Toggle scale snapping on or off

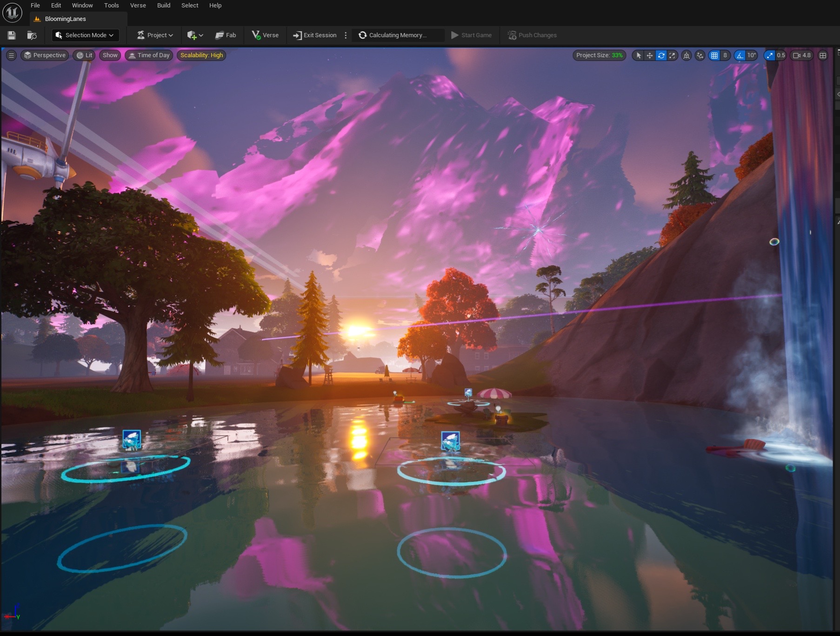point(770,55)
